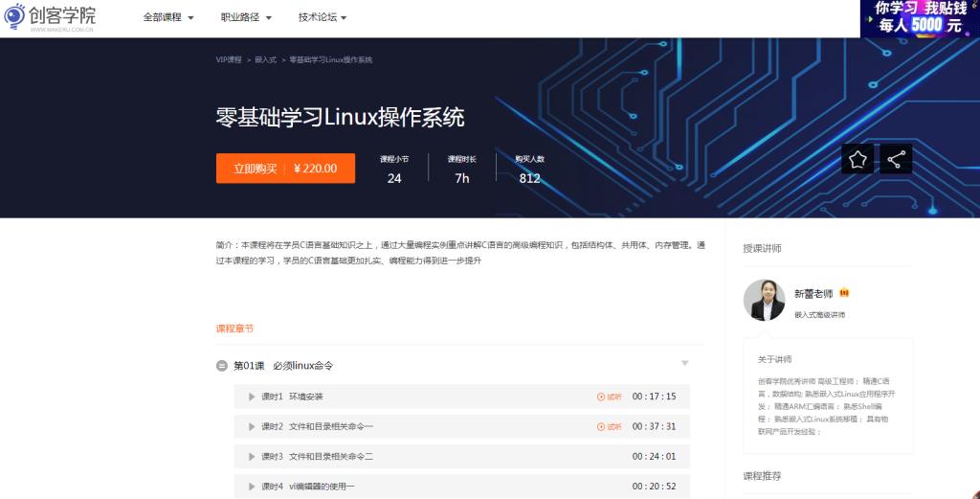
Task: Click play icon for 课时4 vi编辑器
Action: click(252, 487)
